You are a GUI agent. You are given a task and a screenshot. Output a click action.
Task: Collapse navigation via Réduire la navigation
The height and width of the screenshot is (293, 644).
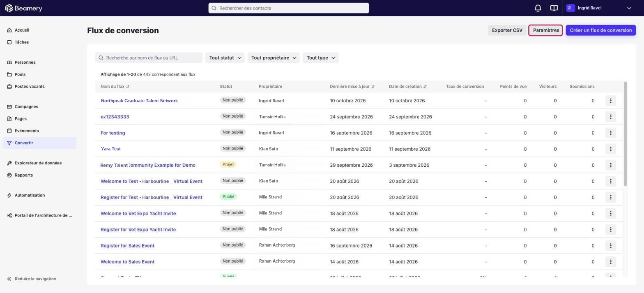point(35,279)
